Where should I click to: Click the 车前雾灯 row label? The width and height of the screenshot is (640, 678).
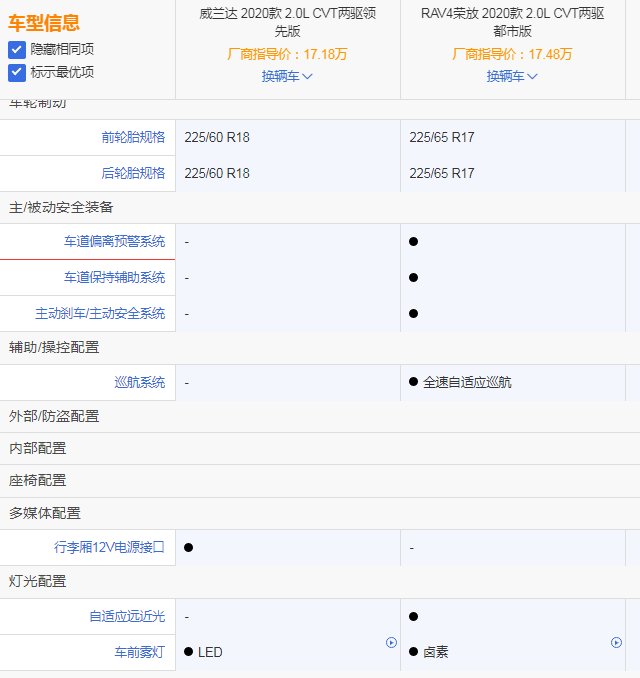click(x=140, y=652)
